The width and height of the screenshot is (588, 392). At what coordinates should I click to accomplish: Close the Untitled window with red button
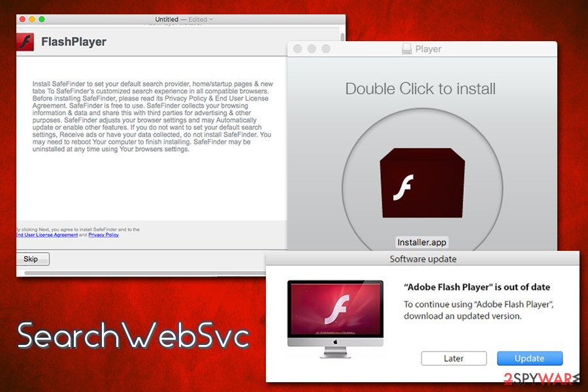22,19
